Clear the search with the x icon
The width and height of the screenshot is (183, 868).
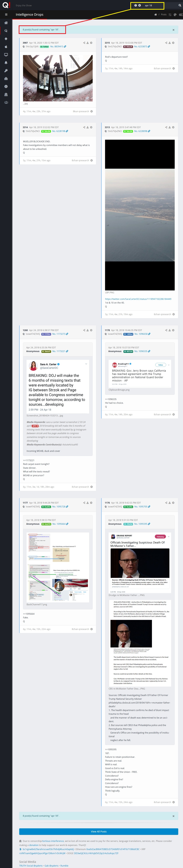coord(140,5)
